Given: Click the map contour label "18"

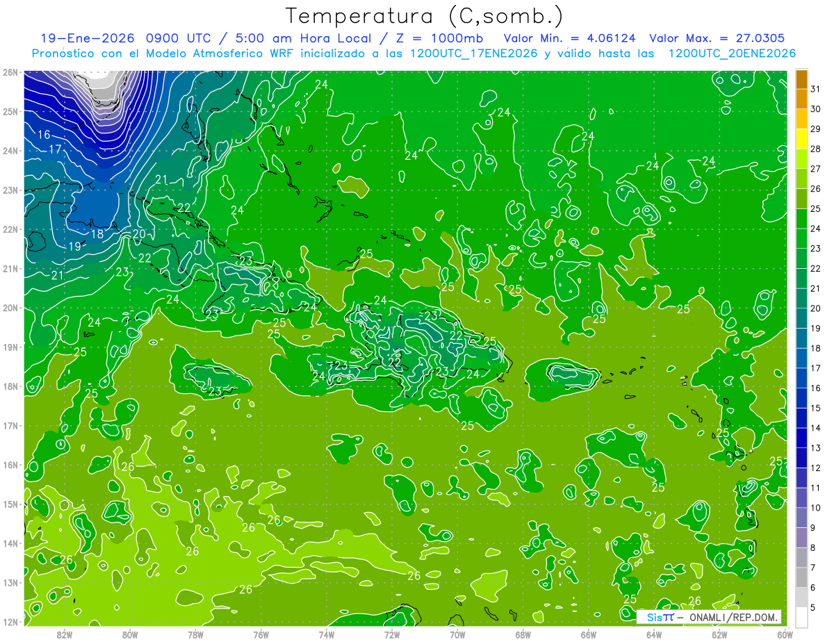Looking at the screenshot, I should [97, 234].
